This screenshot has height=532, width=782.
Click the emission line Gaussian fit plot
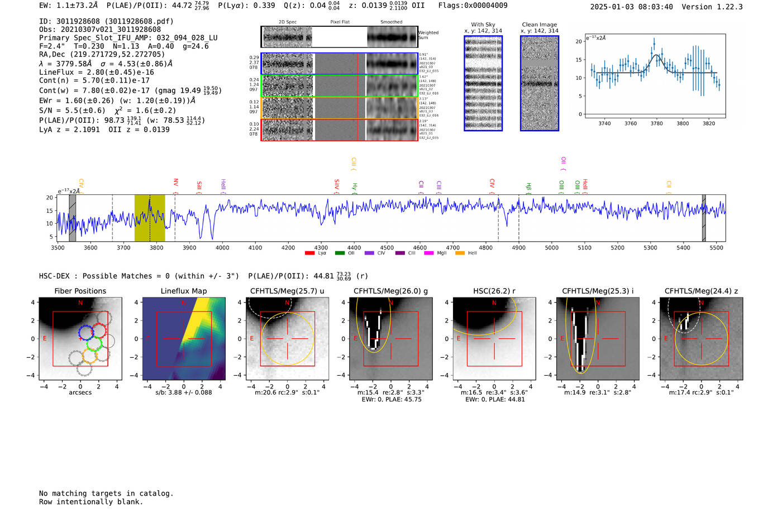click(x=655, y=76)
